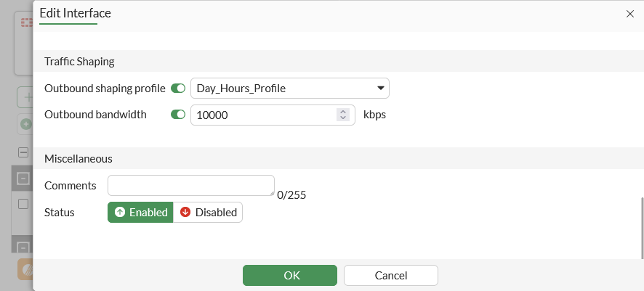Click into the Comments text box
644x291 pixels.
190,185
